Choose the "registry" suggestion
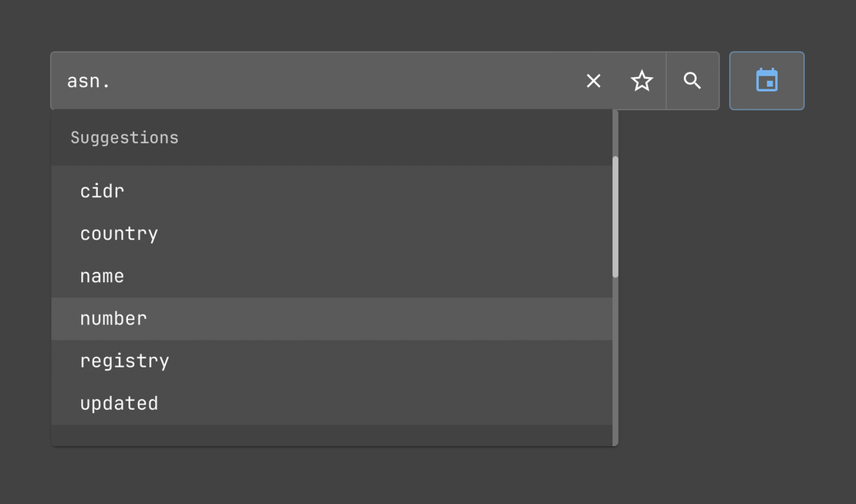 coord(124,361)
